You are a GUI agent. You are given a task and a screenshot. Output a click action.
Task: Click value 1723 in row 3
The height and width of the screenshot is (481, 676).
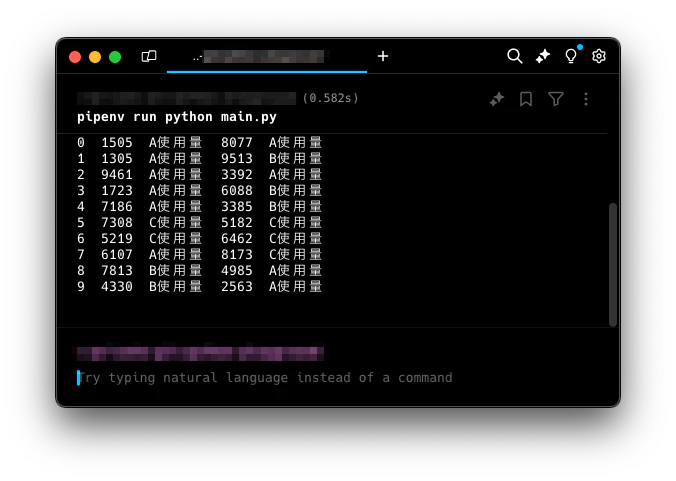(117, 190)
